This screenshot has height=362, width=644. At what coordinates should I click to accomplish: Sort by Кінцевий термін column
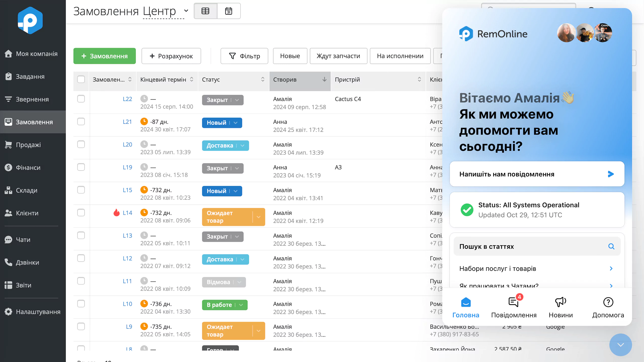tap(167, 79)
